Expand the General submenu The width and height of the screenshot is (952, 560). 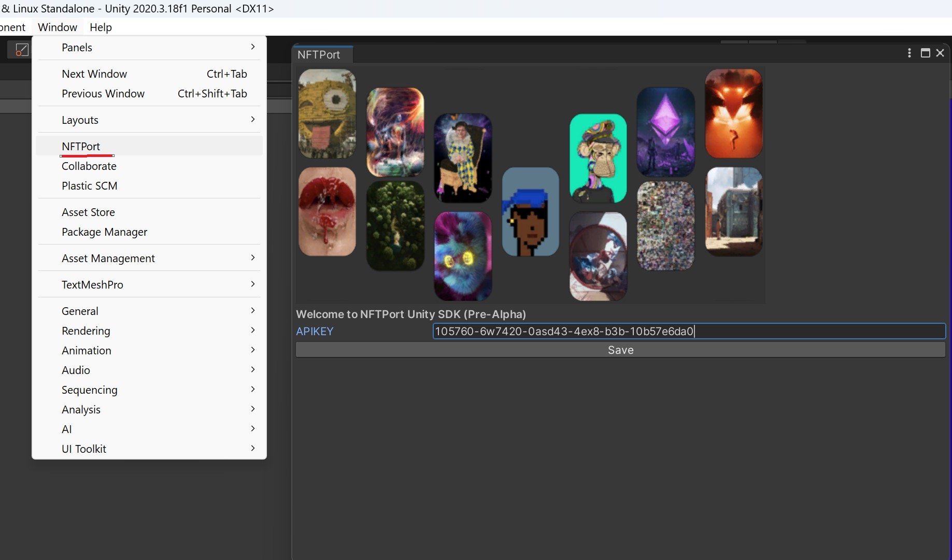149,311
